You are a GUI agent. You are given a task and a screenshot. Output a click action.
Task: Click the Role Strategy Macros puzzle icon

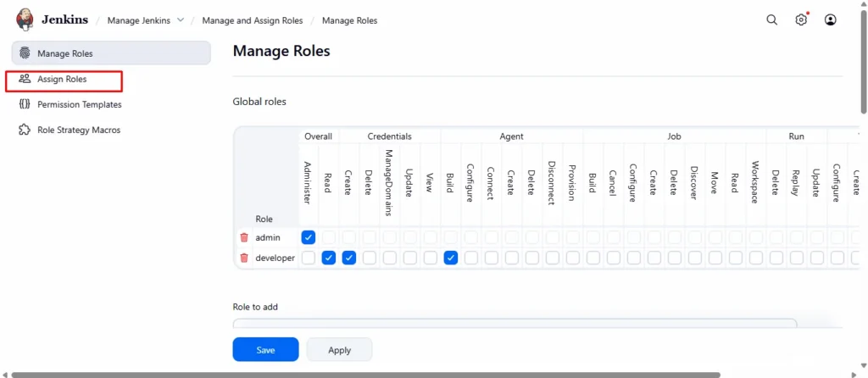(25, 131)
